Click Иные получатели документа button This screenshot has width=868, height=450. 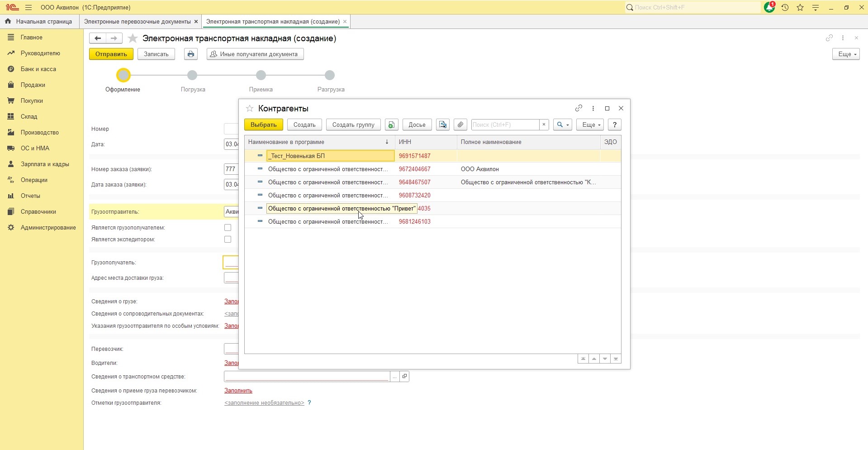coord(255,54)
